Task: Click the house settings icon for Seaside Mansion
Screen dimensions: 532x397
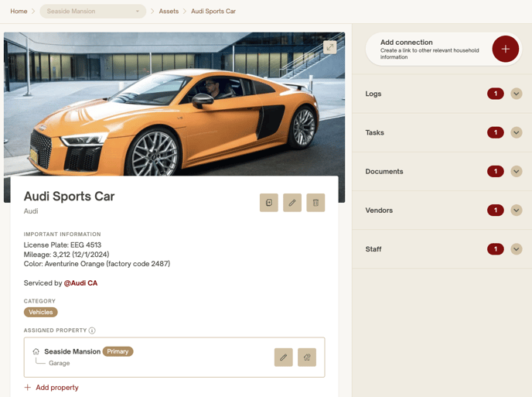Action: 307,358
